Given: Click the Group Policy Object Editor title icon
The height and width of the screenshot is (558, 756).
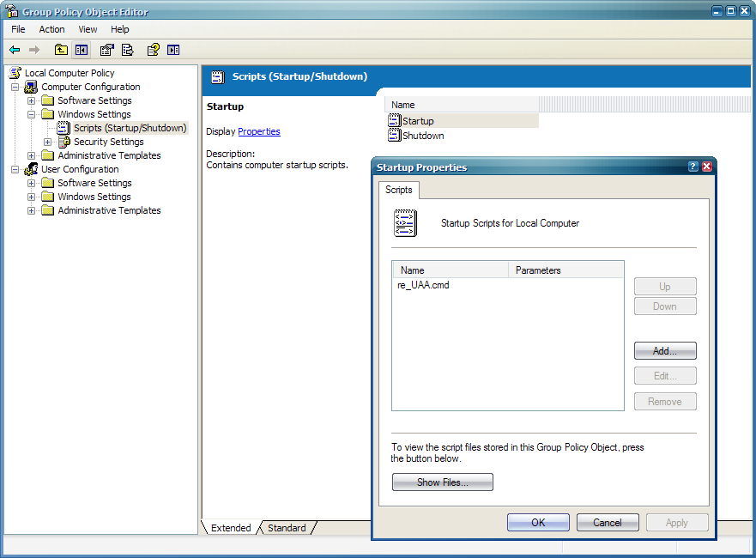Looking at the screenshot, I should point(11,10).
